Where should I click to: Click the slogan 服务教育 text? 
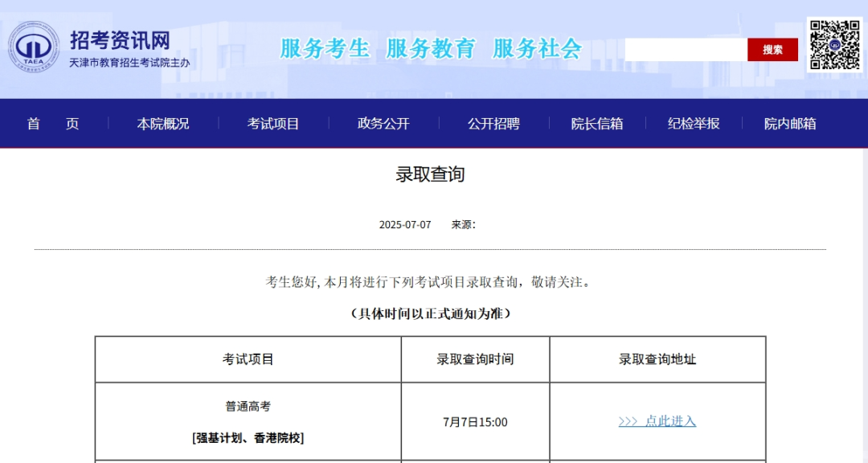tap(430, 48)
